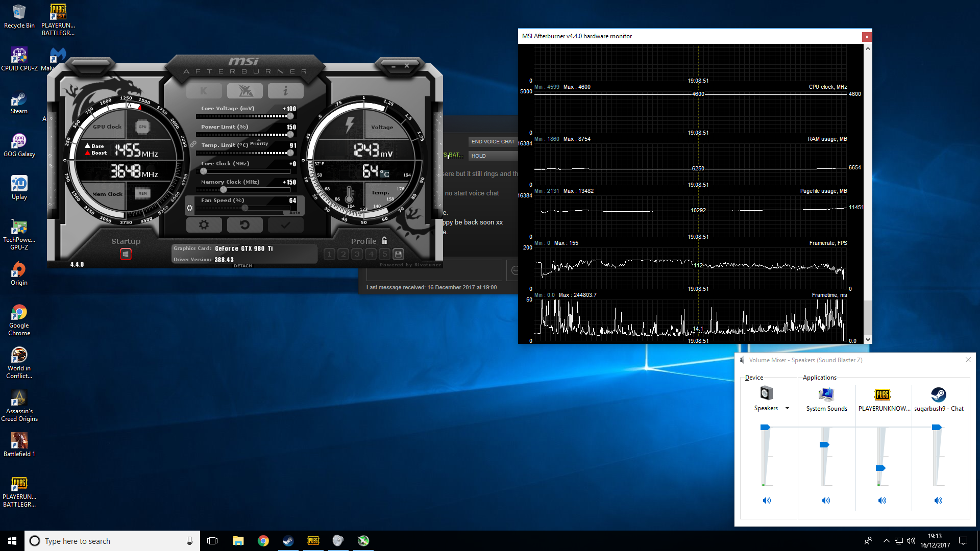Viewport: 980px width, 551px height.
Task: Mute PLAYERUNKNOWN'S BATTLEGROUNDS in Volume Mixer
Action: pyautogui.click(x=882, y=500)
